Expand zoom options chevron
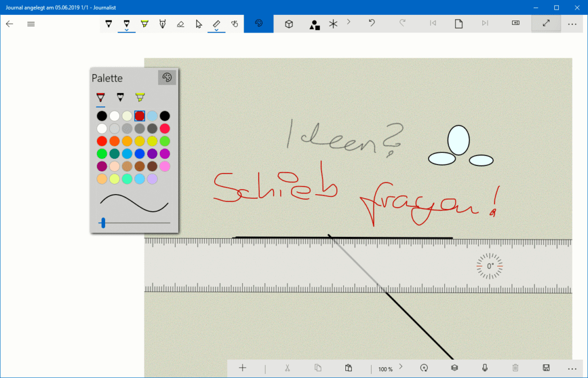 point(401,367)
